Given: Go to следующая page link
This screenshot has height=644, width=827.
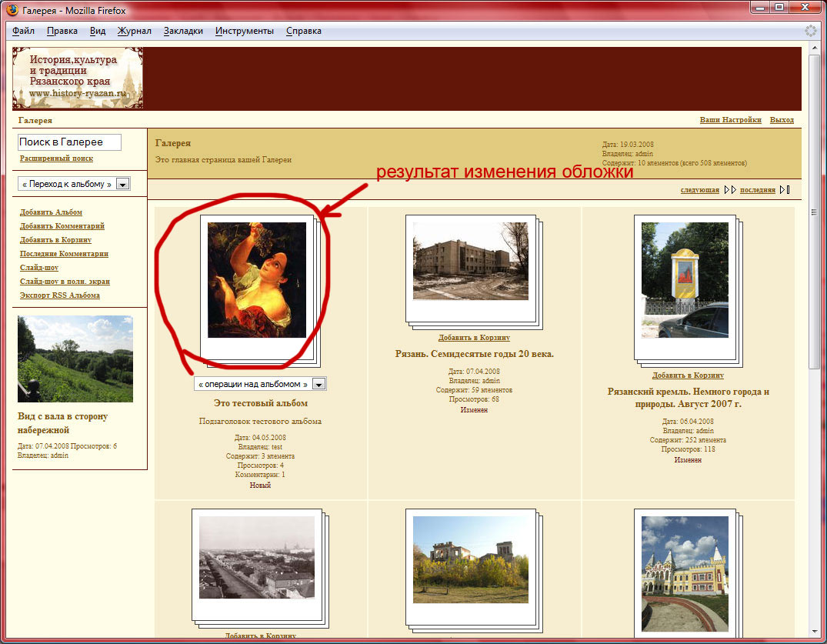Looking at the screenshot, I should (700, 190).
